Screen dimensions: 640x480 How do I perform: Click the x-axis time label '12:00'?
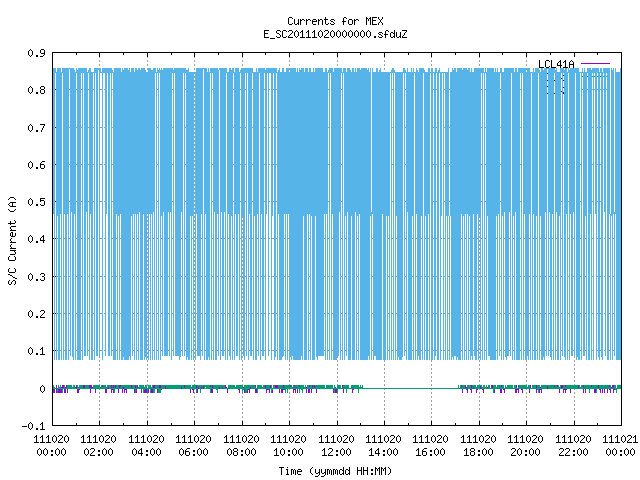[x=336, y=452]
